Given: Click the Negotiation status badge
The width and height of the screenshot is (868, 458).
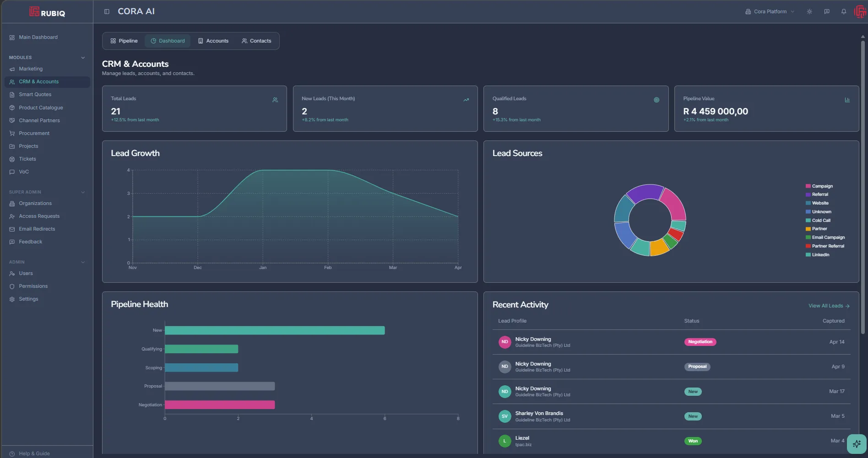Looking at the screenshot, I should (x=700, y=342).
